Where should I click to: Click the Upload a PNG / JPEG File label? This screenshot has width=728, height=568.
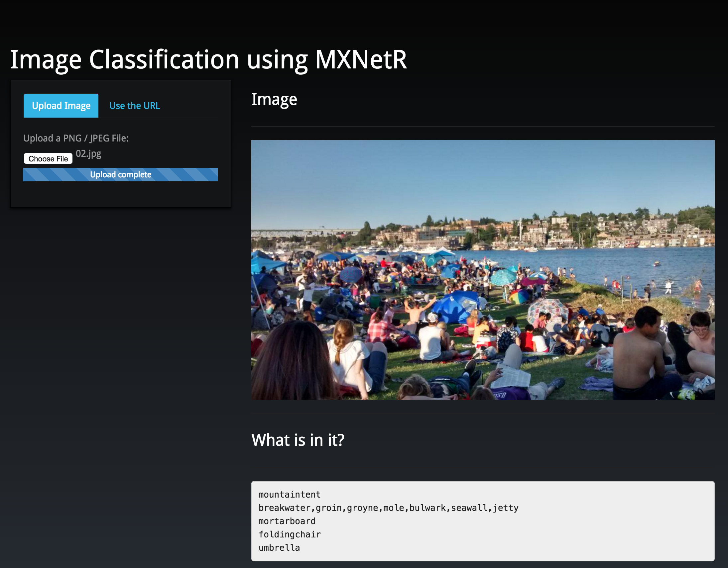[76, 138]
